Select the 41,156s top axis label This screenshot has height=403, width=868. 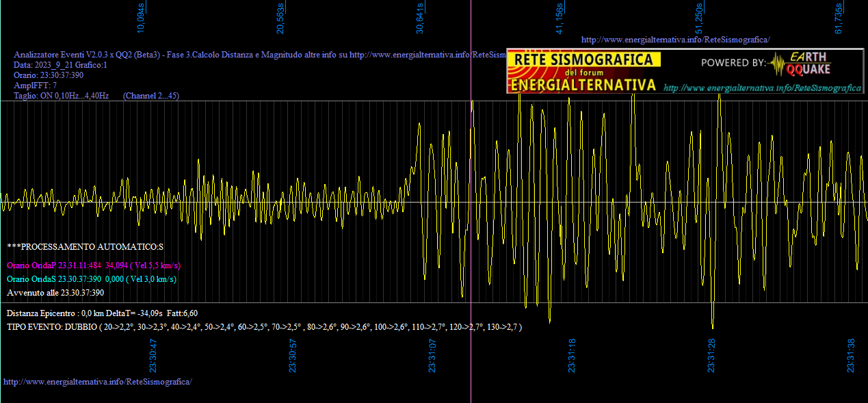point(560,18)
